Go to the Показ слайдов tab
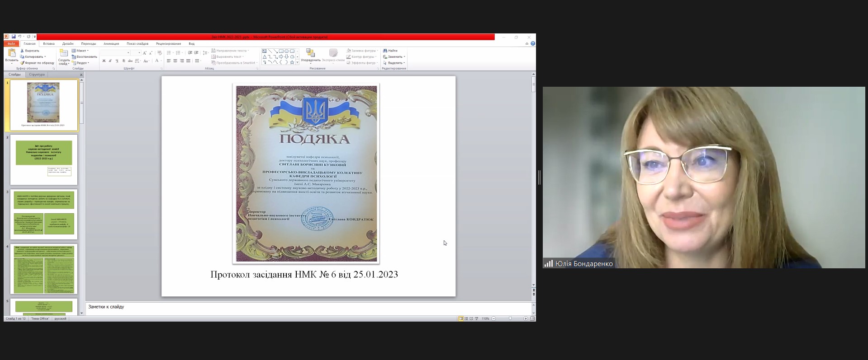The width and height of the screenshot is (868, 360). 138,44
